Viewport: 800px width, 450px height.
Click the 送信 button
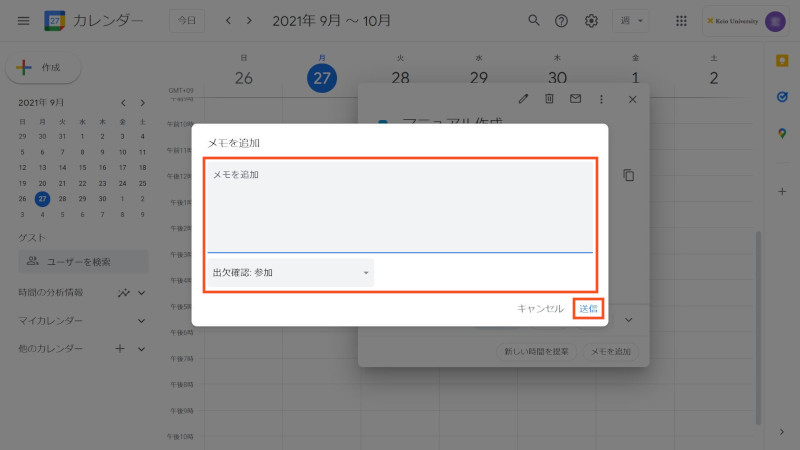[588, 308]
